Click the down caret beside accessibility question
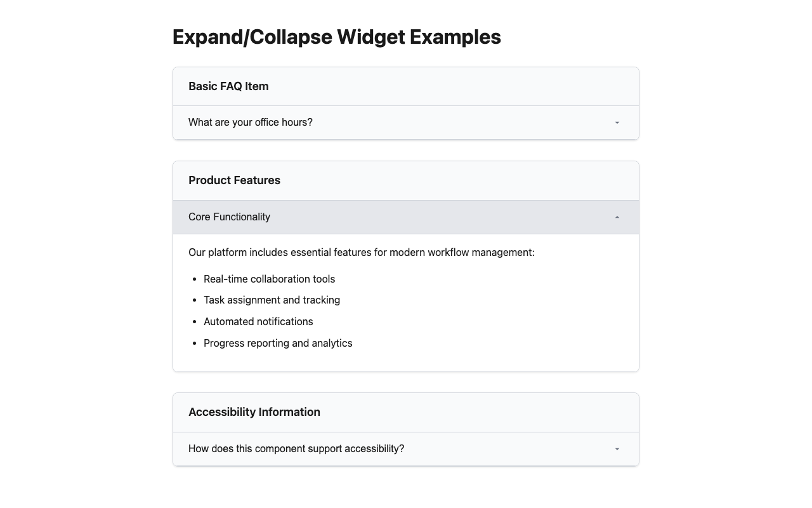 click(x=617, y=449)
